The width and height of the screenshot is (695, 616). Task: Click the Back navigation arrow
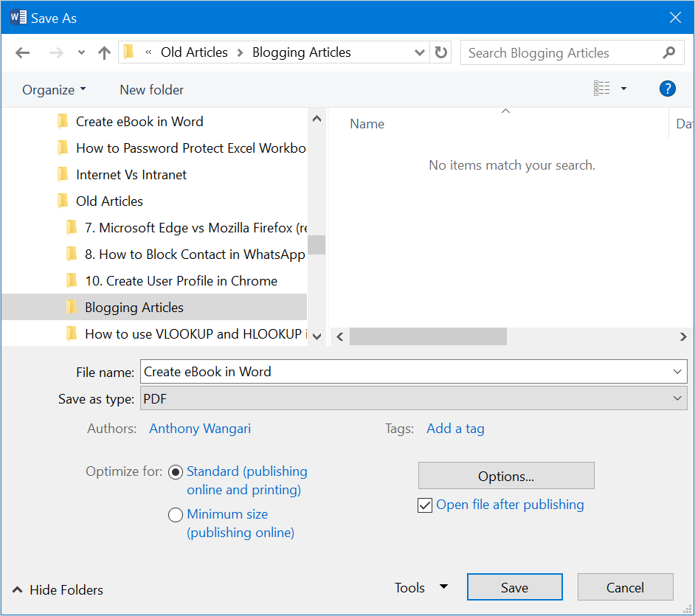23,53
